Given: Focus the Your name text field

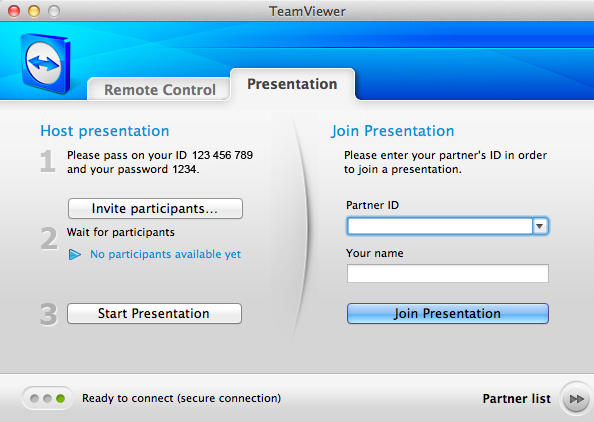Looking at the screenshot, I should coord(447,274).
